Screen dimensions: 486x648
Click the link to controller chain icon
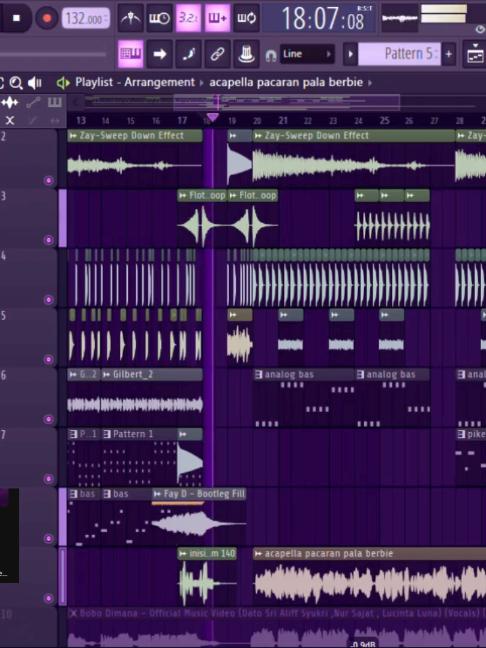pyautogui.click(x=217, y=54)
